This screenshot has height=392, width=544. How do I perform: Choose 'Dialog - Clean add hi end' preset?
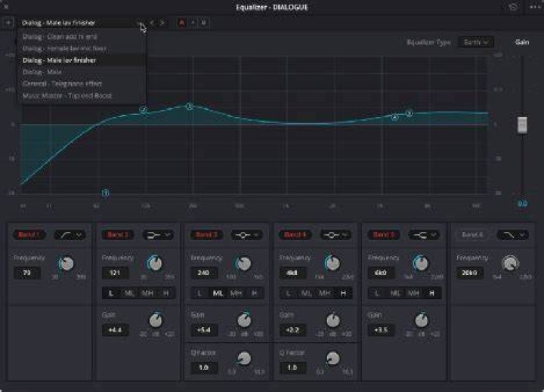click(x=81, y=36)
